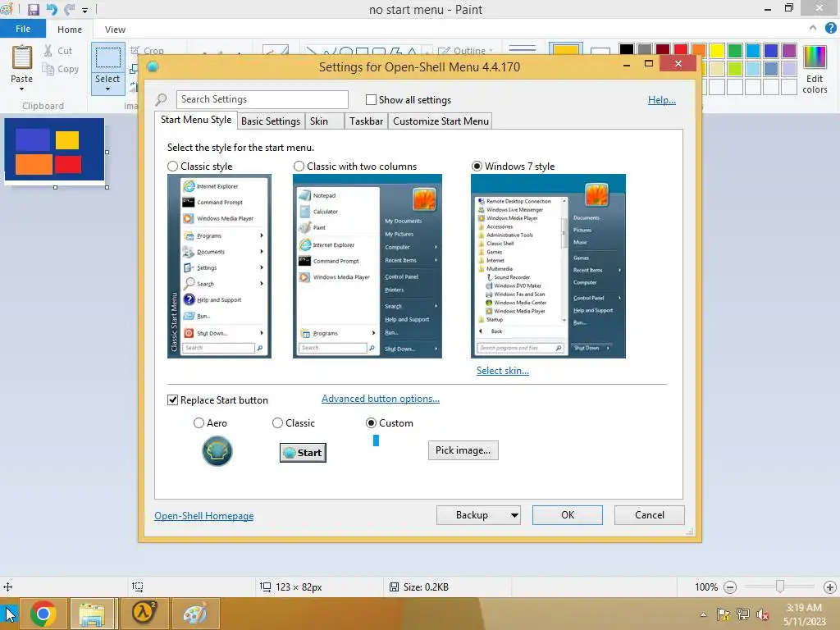Image resolution: width=840 pixels, height=630 pixels.
Task: Open the Help... link
Action: point(662,99)
